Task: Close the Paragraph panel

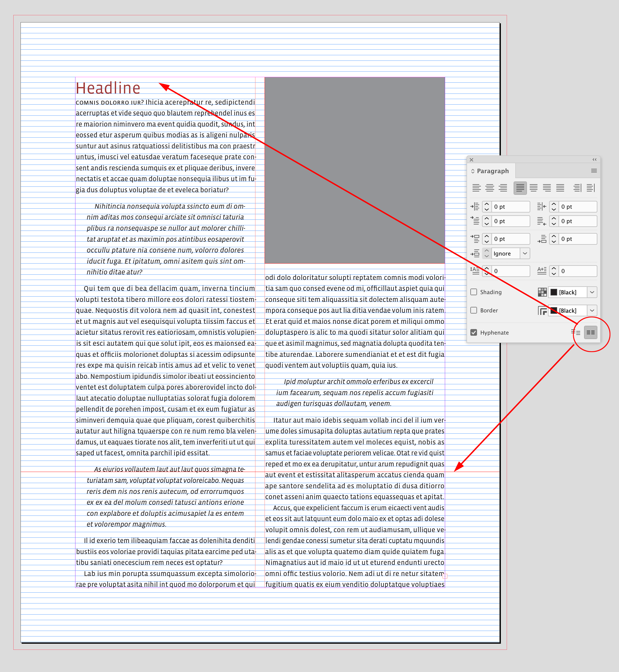Action: (472, 160)
